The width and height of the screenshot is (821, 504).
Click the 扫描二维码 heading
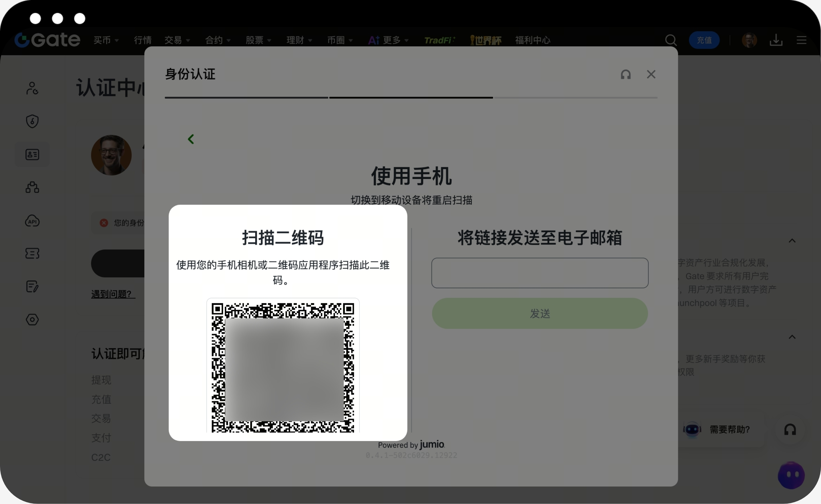coord(282,238)
